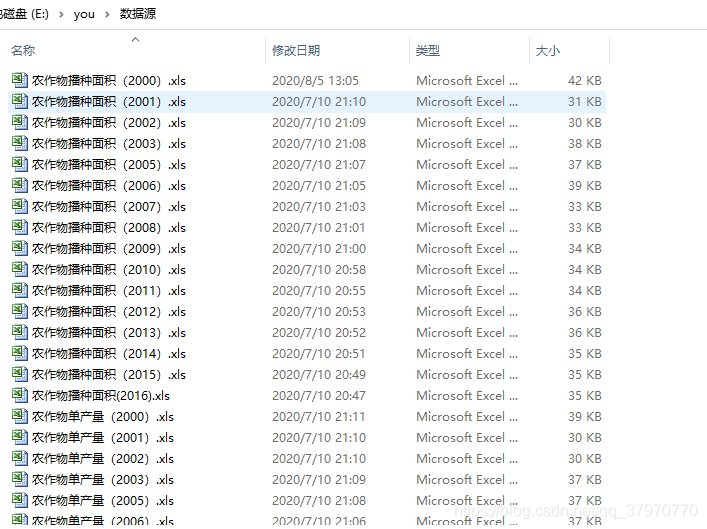Select file name 农作物单产量 (2000) .xls
The image size is (707, 529).
[103, 417]
